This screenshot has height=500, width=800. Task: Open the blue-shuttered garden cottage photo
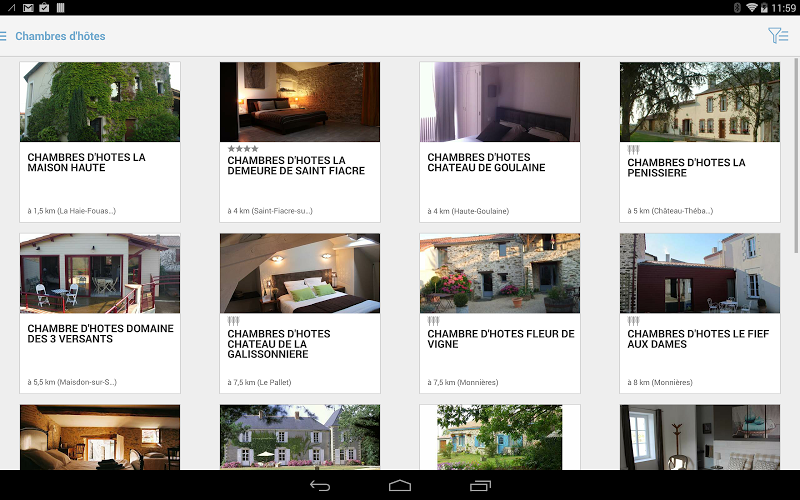[500, 438]
